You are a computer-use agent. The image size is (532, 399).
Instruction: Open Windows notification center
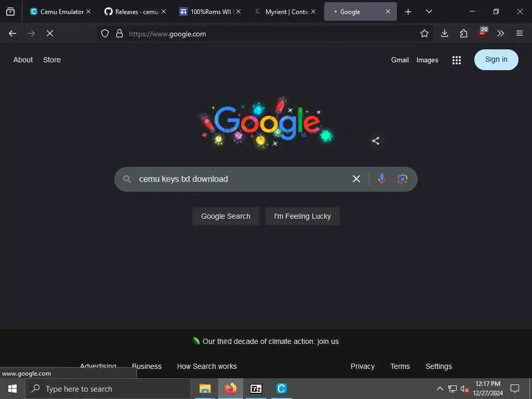coord(515,389)
